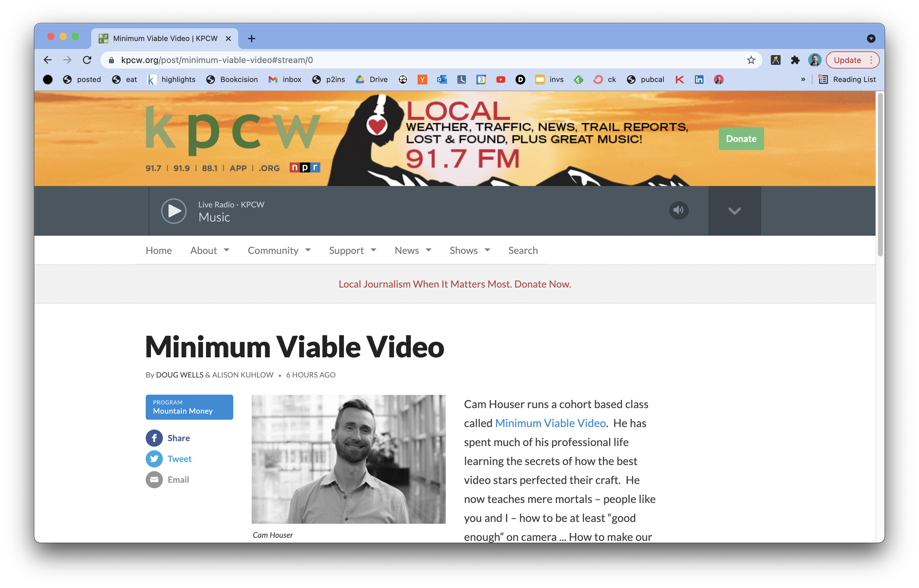Viewport: 919px width, 588px height.
Task: Click the Search navigation item
Action: [x=523, y=250]
